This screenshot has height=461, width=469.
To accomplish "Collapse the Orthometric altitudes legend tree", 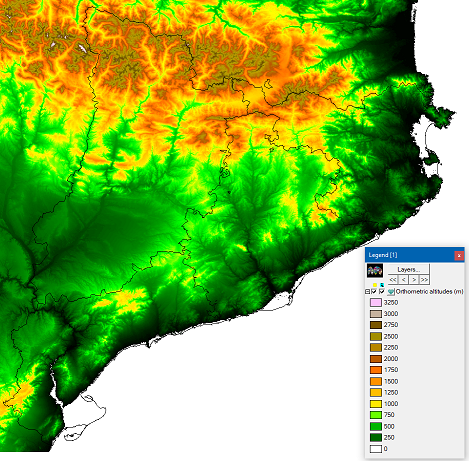I will click(368, 292).
